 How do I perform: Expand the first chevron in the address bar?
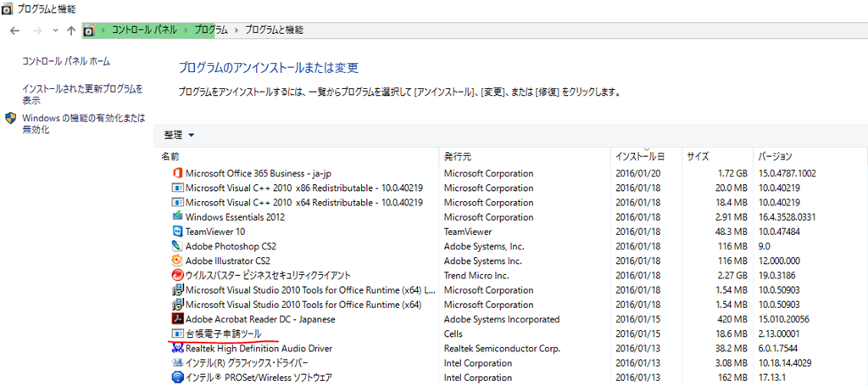tap(103, 31)
